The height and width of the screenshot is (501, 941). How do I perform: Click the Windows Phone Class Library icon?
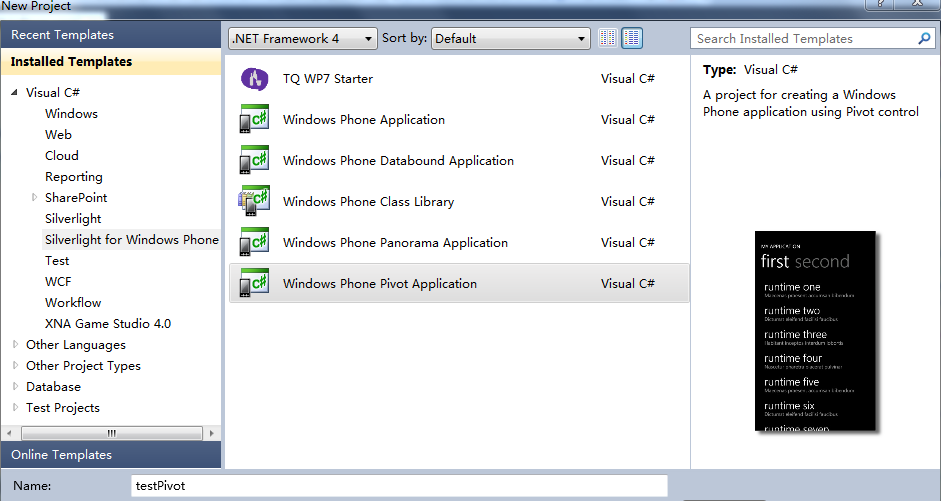coord(254,201)
